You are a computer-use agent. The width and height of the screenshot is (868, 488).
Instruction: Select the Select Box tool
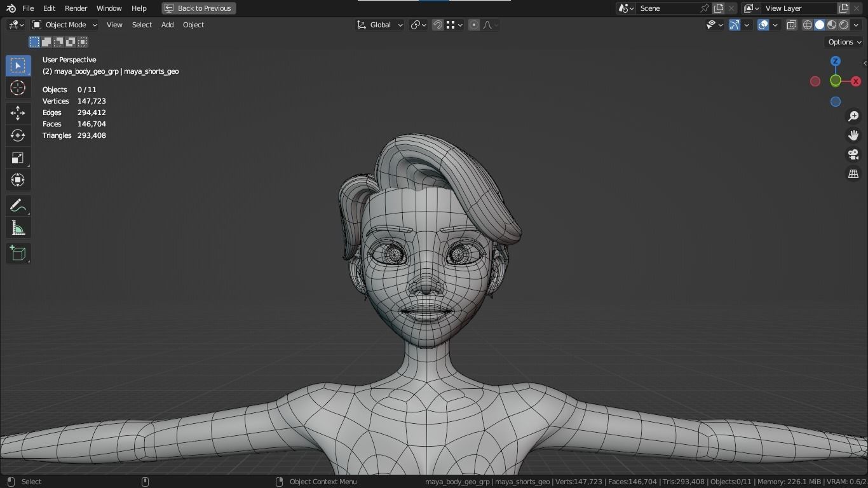point(18,66)
